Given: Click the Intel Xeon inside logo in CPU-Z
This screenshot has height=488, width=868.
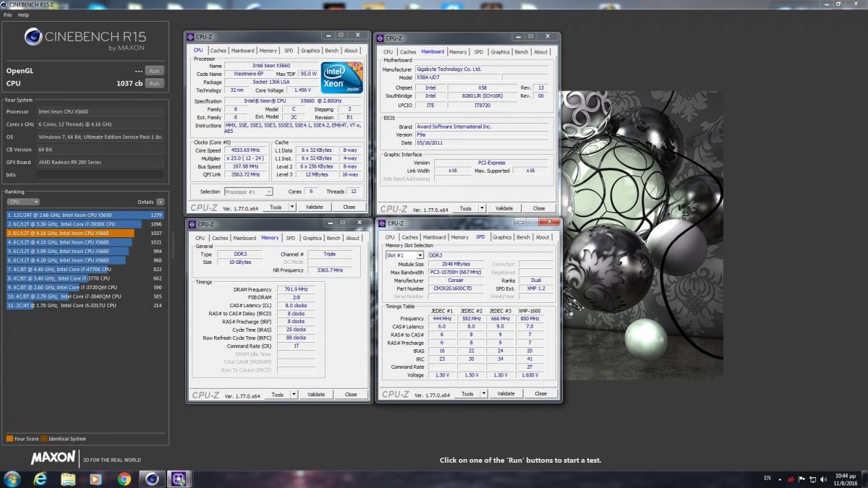Looking at the screenshot, I should click(x=342, y=78).
